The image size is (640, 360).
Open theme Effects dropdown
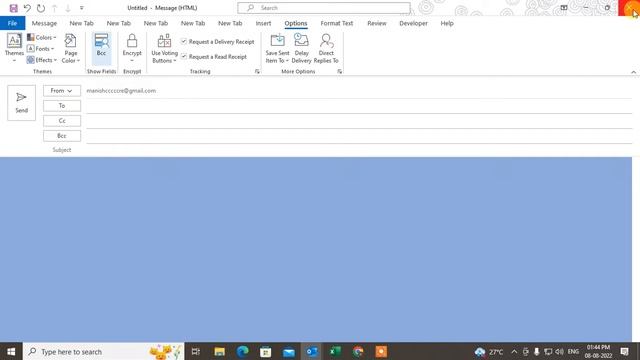42,60
